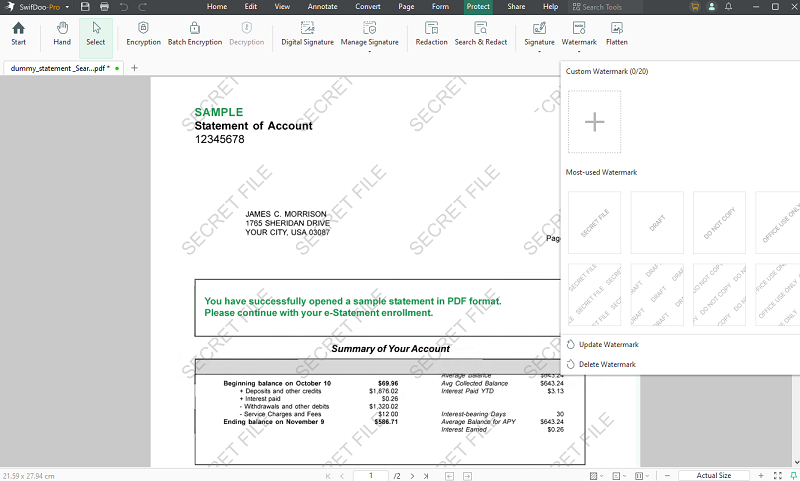Click the green pin icon in status bar
The width and height of the screenshot is (800, 481).
pyautogui.click(x=793, y=476)
